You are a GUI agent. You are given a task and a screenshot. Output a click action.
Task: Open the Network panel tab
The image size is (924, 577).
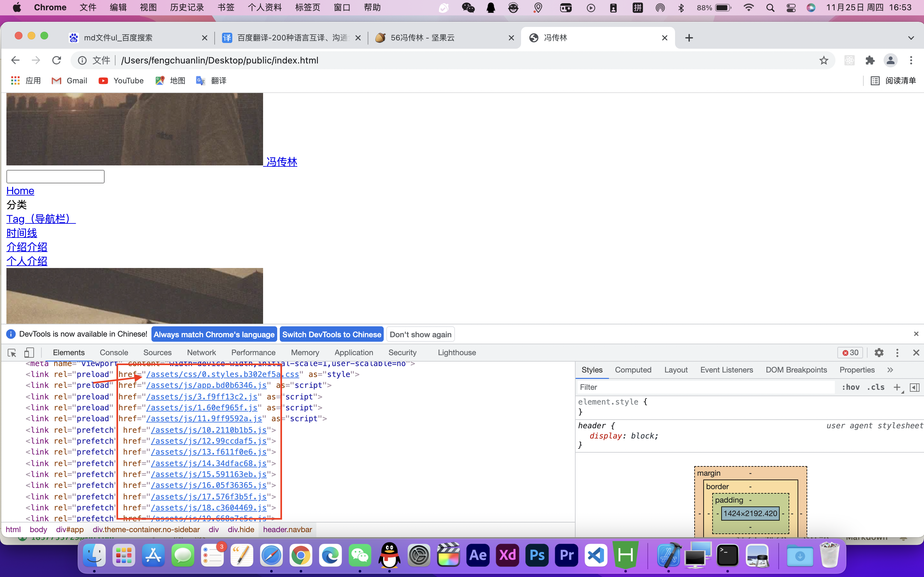[x=201, y=353]
